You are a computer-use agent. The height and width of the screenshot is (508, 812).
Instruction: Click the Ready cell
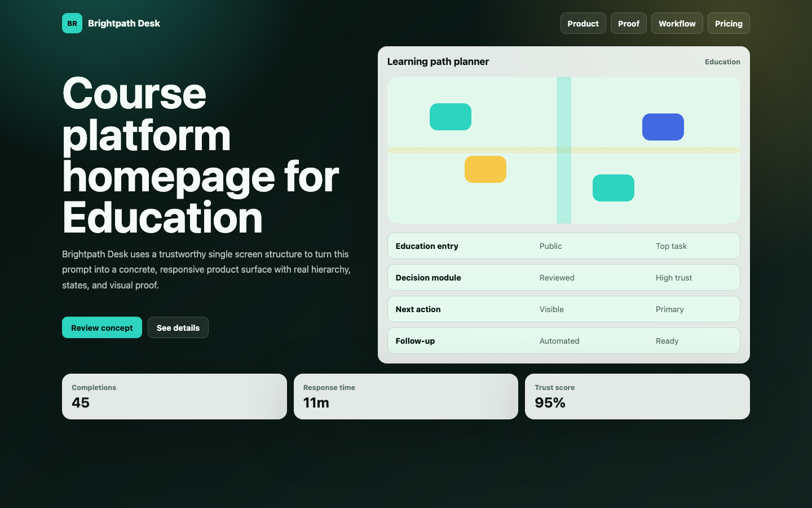[667, 341]
